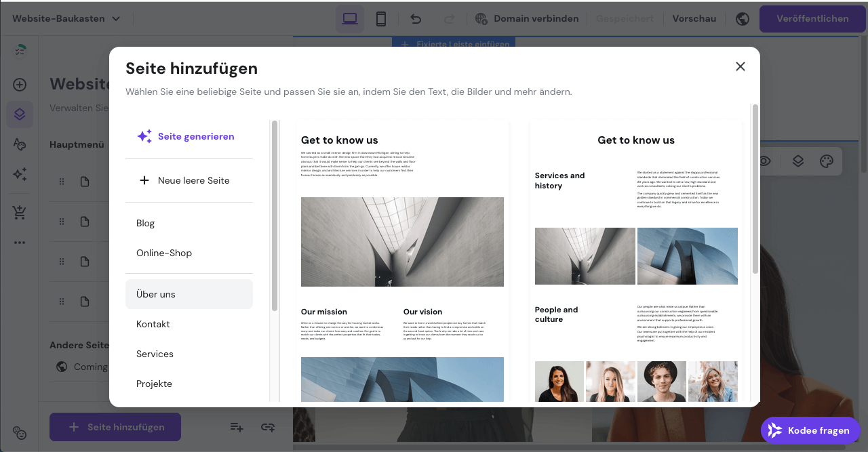Switch to desktop view icon
The height and width of the screenshot is (452, 868).
tap(350, 19)
